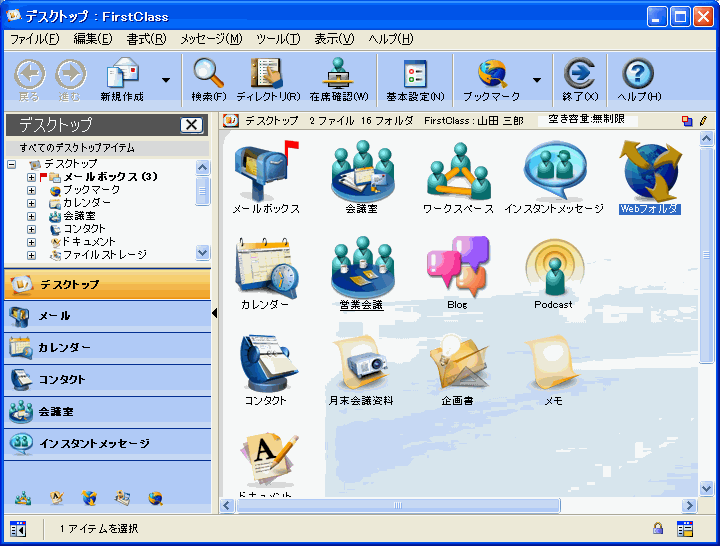The image size is (720, 546).
Task: Click the 検索 search toolbar icon
Action: pyautogui.click(x=209, y=79)
